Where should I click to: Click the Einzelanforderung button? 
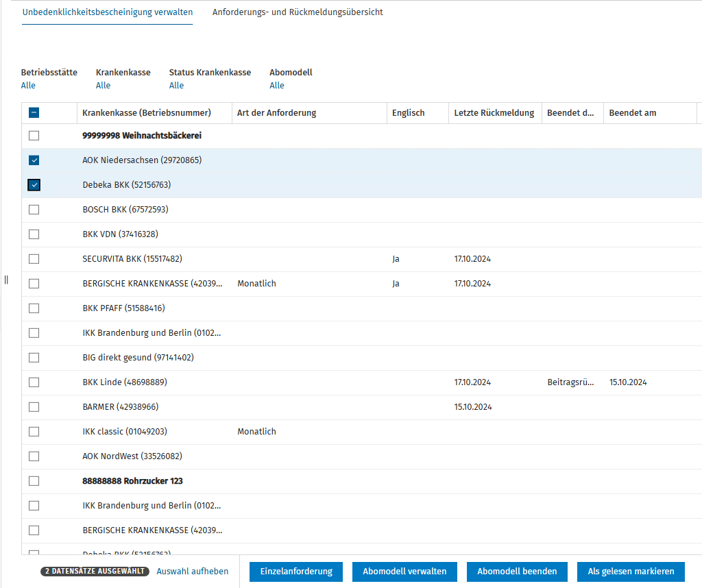(296, 572)
